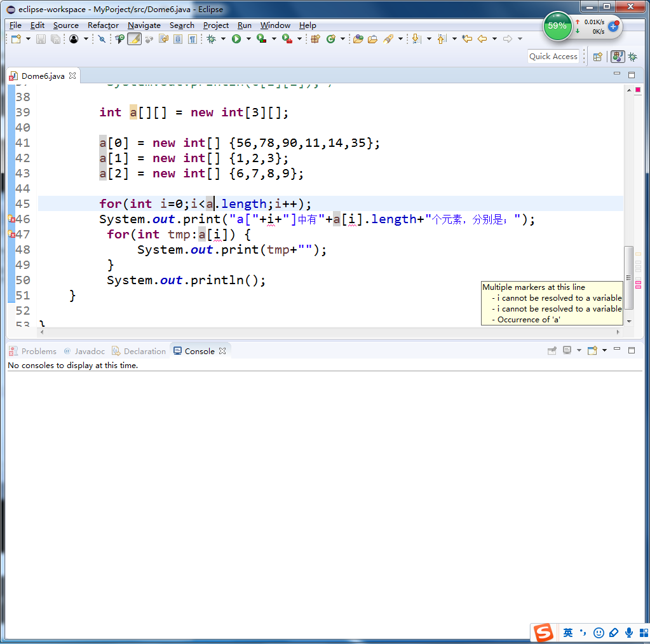Click the editor vertical scrollbar thumb

629,278
